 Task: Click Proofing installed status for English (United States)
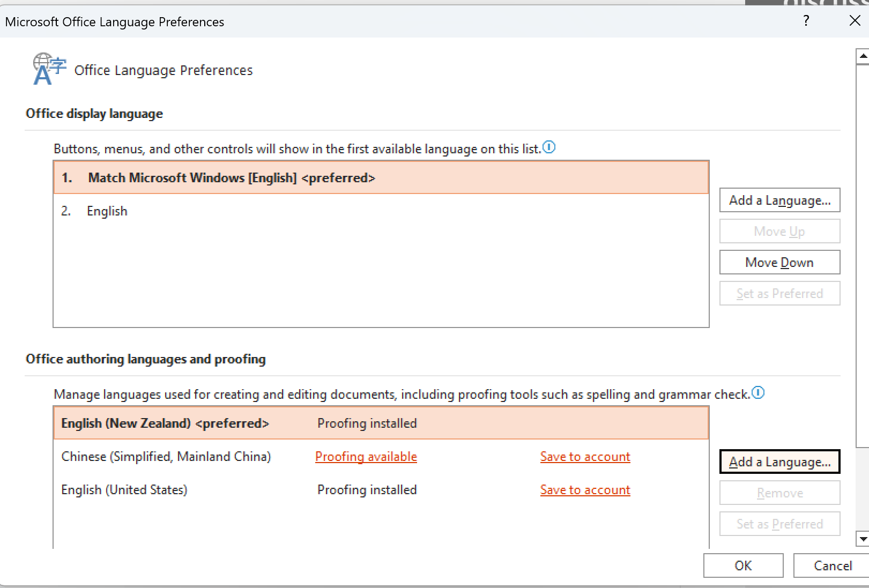point(367,489)
